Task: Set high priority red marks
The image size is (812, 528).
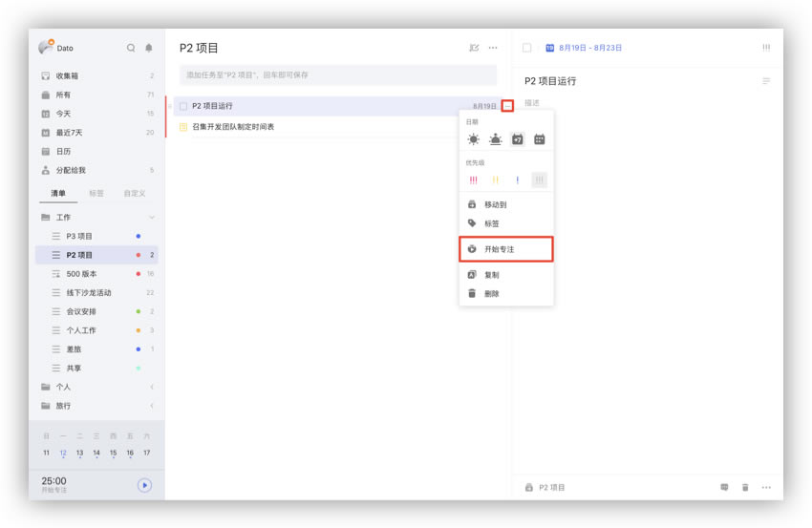Action: [x=473, y=180]
